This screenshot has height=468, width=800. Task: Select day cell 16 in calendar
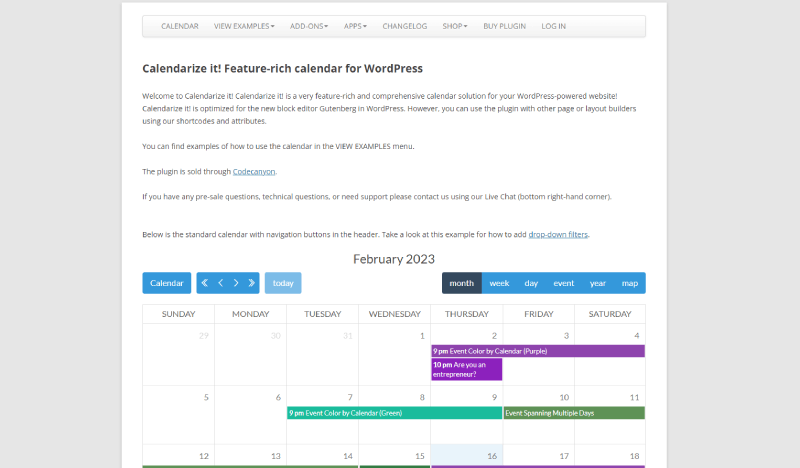467,455
